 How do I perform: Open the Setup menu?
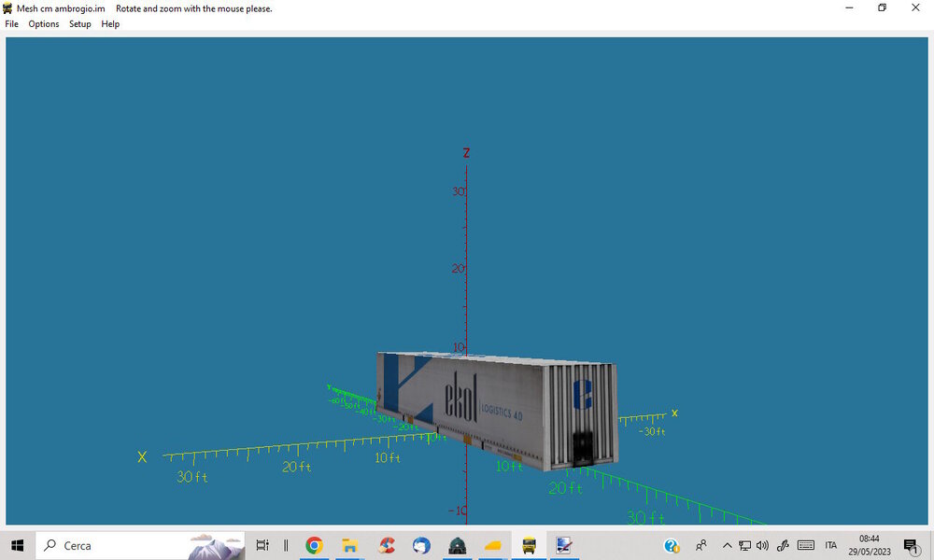pyautogui.click(x=79, y=24)
